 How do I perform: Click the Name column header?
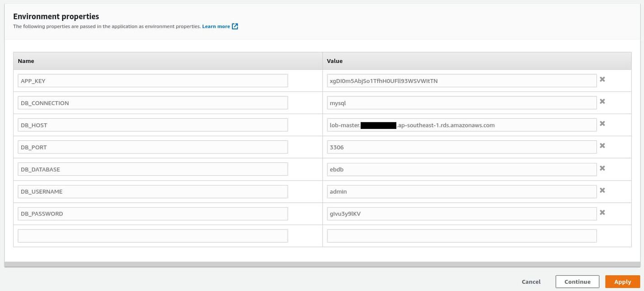coord(26,61)
